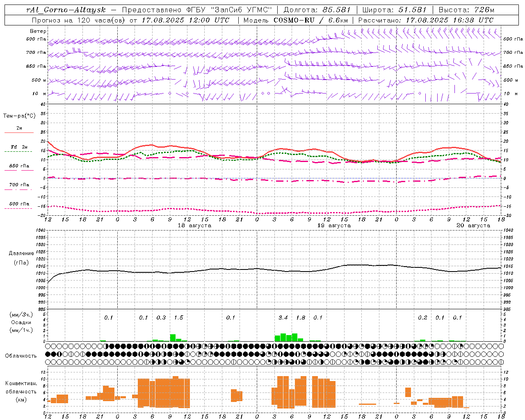The image size is (525, 420).
Task: Click the 3-hour precipitation value 3.4
Action: [283, 317]
